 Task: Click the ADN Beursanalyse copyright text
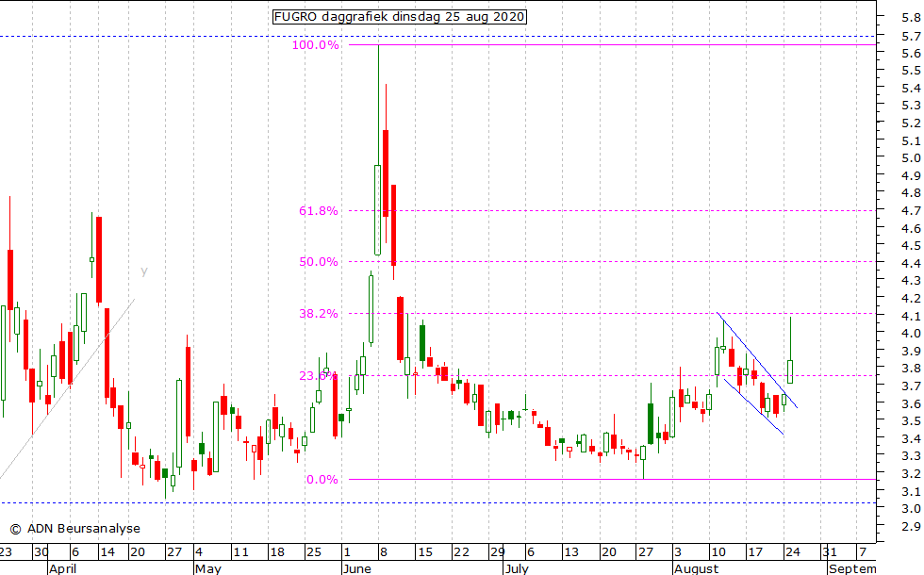[75, 529]
